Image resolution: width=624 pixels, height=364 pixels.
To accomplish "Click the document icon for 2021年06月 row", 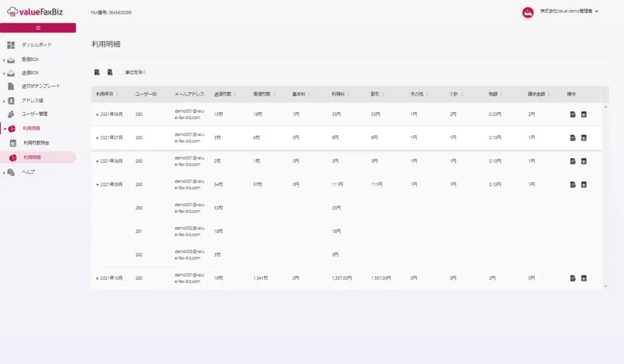I will (x=573, y=115).
